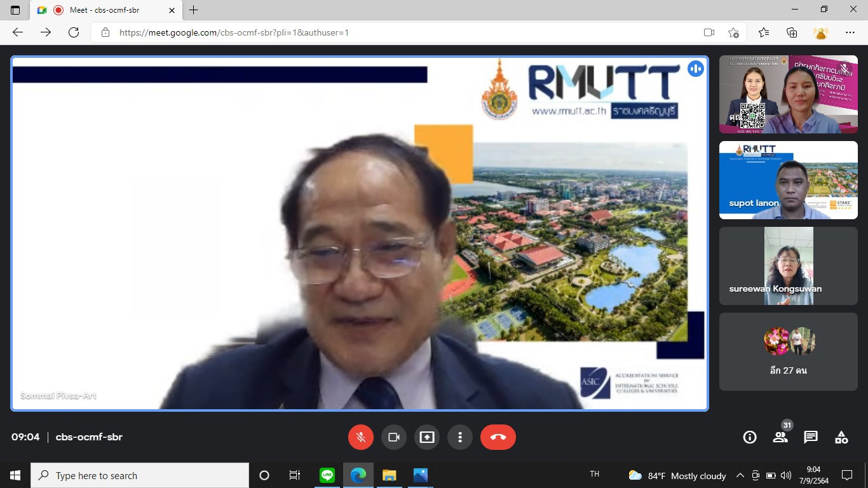Image resolution: width=868 pixels, height=488 pixels.
Task: Open battery status icon
Action: 771,475
